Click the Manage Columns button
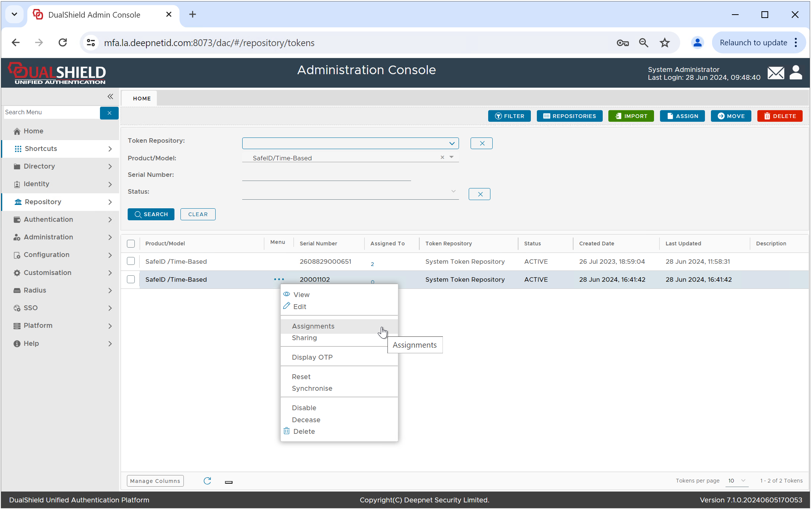Viewport: 812px width, 511px height. point(155,481)
